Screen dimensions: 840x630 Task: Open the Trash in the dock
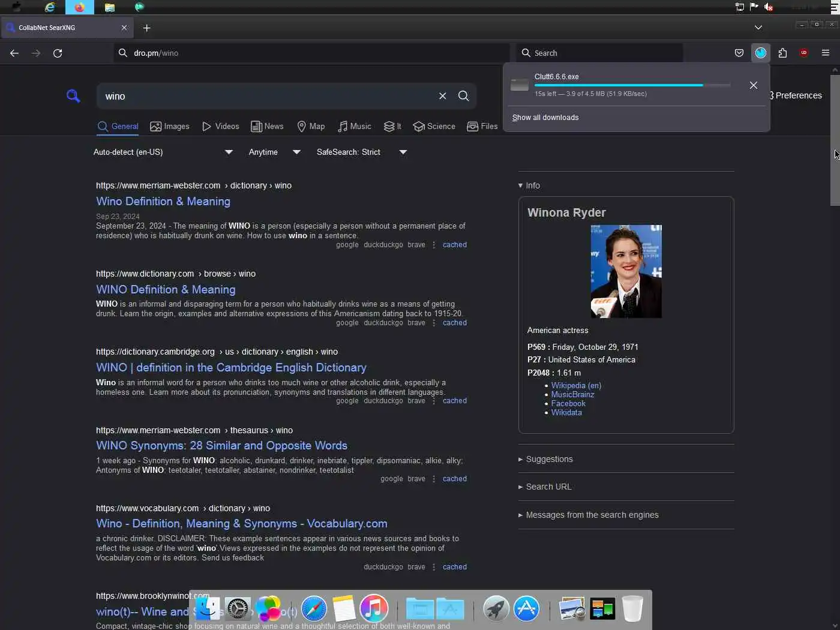pos(632,609)
